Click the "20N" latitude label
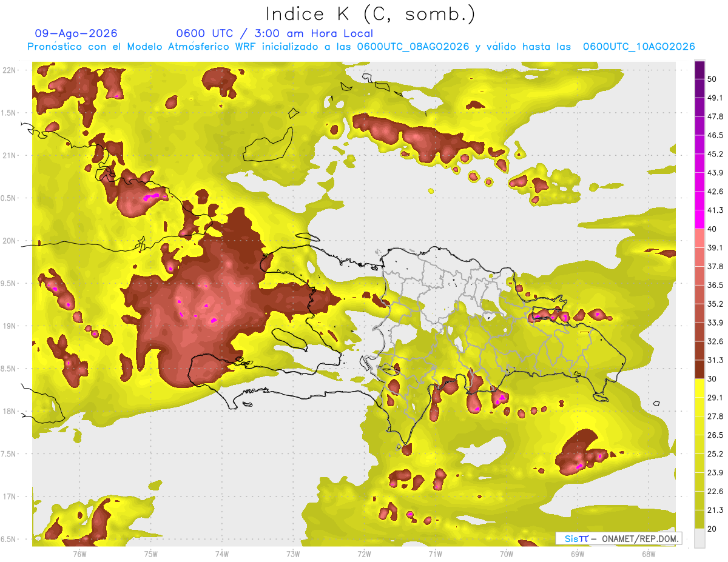Screen dimensions: 728x562 pos(9,241)
